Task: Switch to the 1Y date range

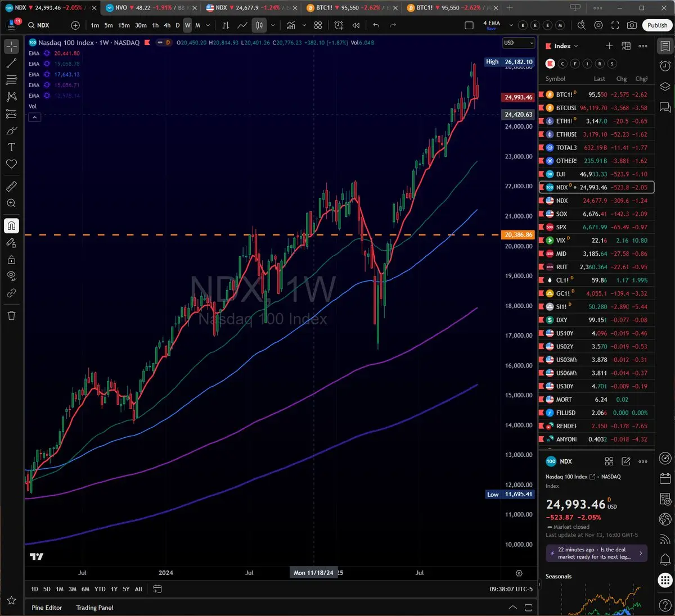Action: click(x=114, y=589)
